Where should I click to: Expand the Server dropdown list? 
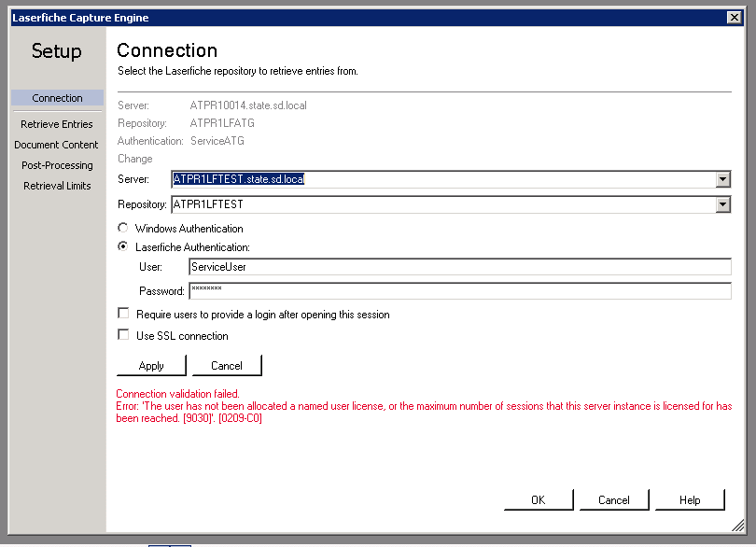coord(722,179)
